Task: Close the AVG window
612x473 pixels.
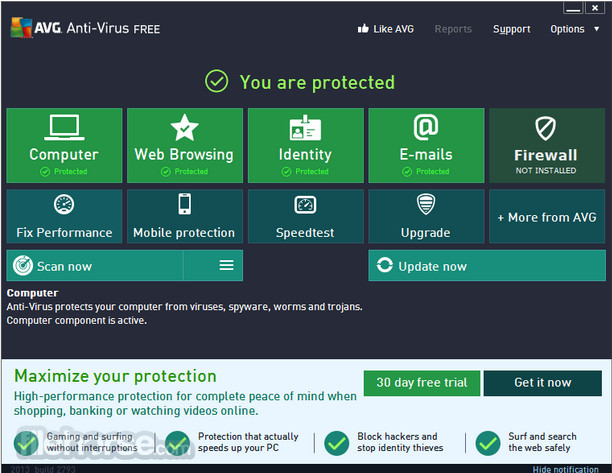Action: point(595,8)
